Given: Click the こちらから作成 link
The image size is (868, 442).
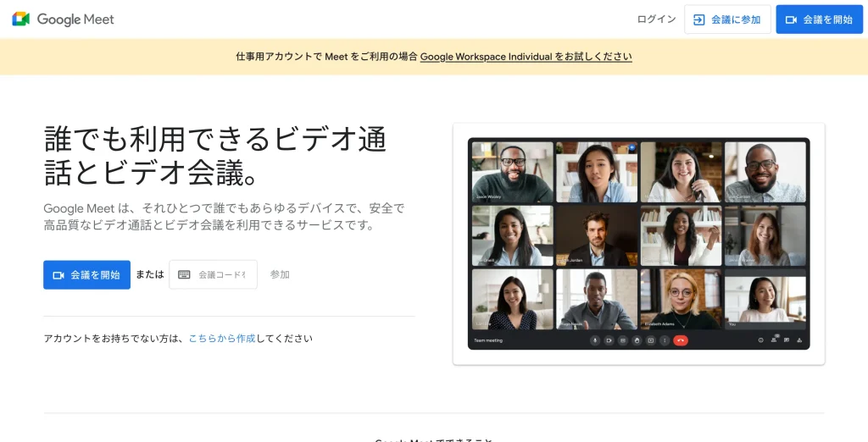Looking at the screenshot, I should tap(221, 339).
